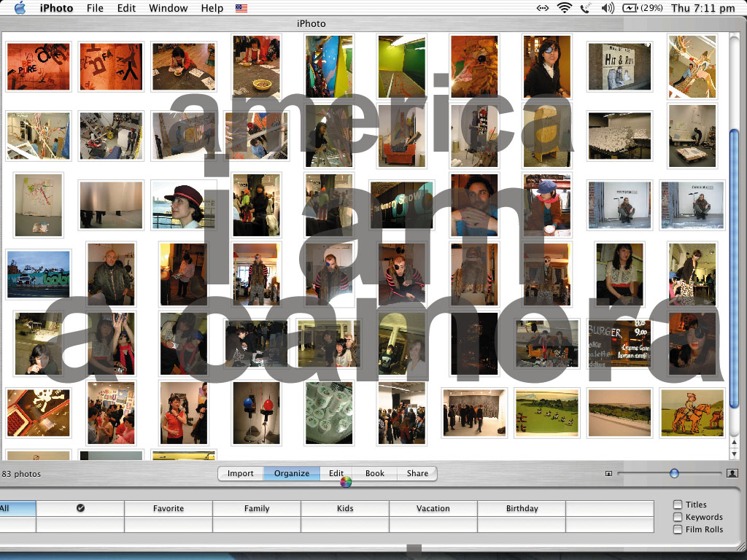The width and height of the screenshot is (747, 560).
Task: Switch to the Book mode tab
Action: click(x=375, y=473)
